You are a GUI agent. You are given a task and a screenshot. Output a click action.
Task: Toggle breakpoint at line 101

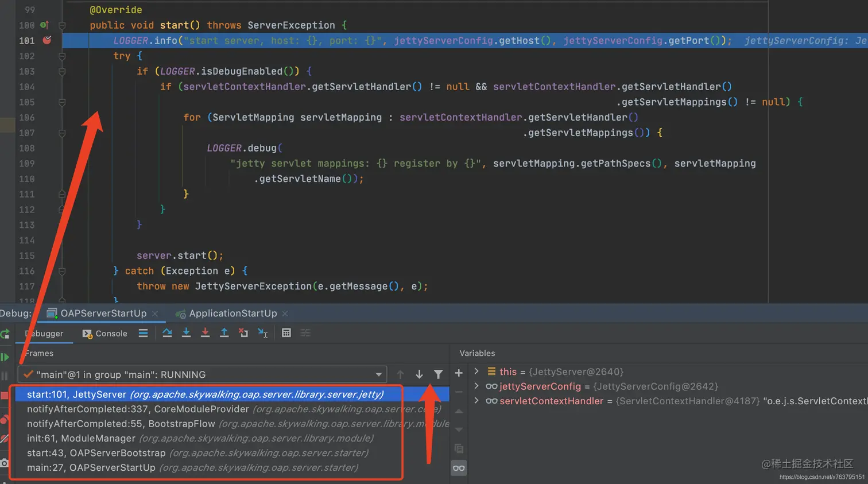47,40
